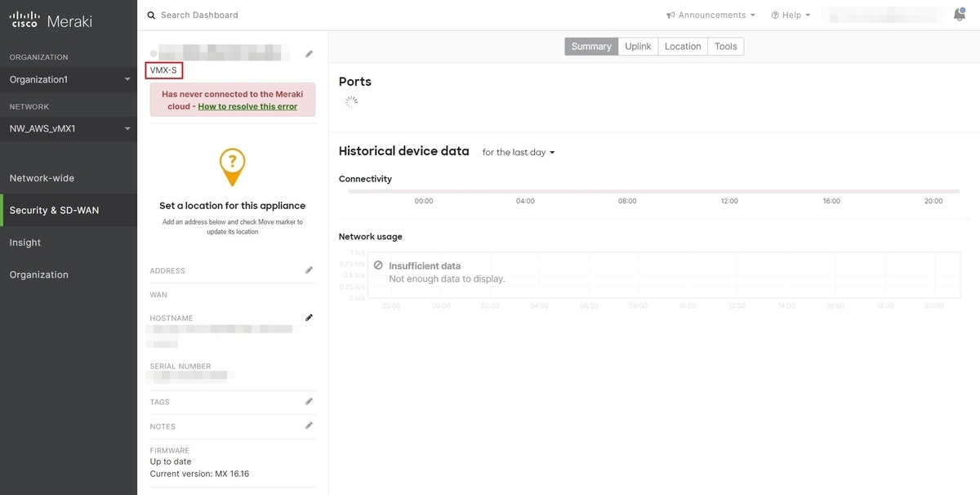
Task: Switch to the Tools tab
Action: tap(726, 47)
